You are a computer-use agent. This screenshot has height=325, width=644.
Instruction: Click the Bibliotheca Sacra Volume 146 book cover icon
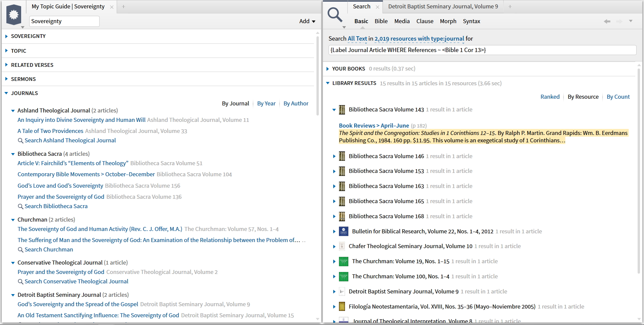click(342, 156)
